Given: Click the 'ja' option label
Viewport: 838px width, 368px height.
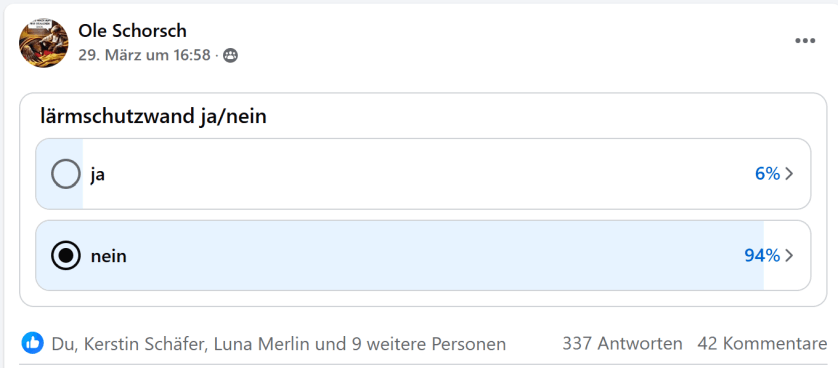Looking at the screenshot, I should [97, 175].
